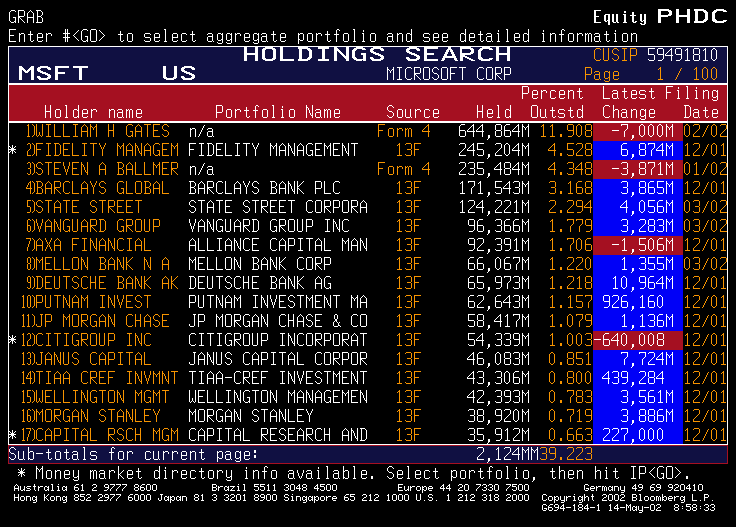Click the Holder name column header

(93, 112)
